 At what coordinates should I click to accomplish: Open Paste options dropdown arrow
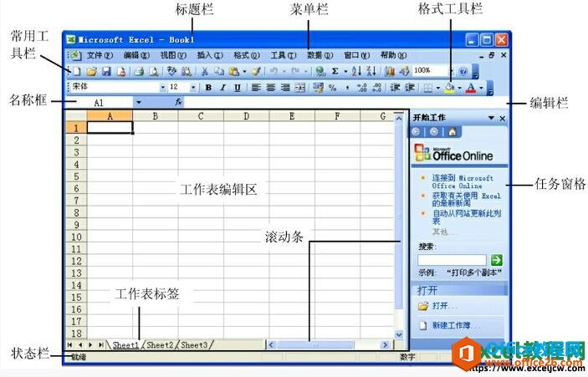pos(244,71)
